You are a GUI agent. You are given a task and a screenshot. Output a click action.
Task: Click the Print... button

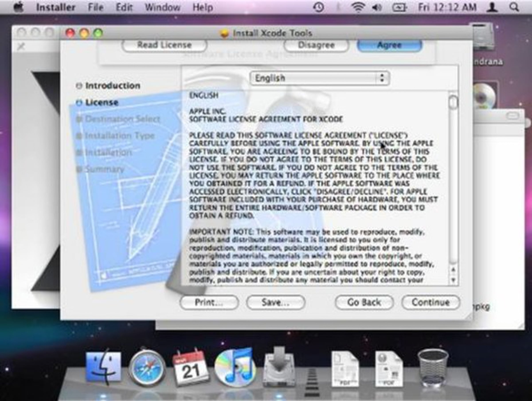click(x=209, y=302)
